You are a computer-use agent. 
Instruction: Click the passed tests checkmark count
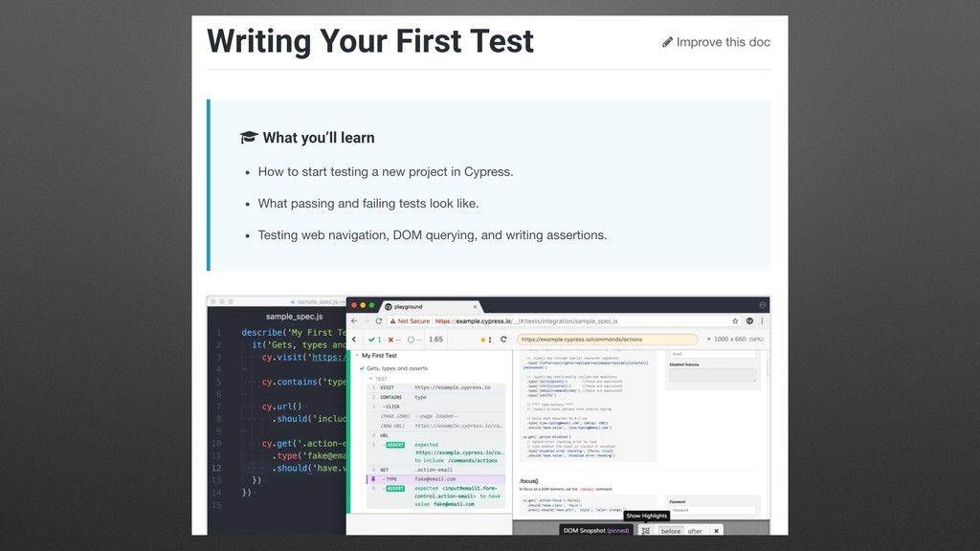coord(375,340)
